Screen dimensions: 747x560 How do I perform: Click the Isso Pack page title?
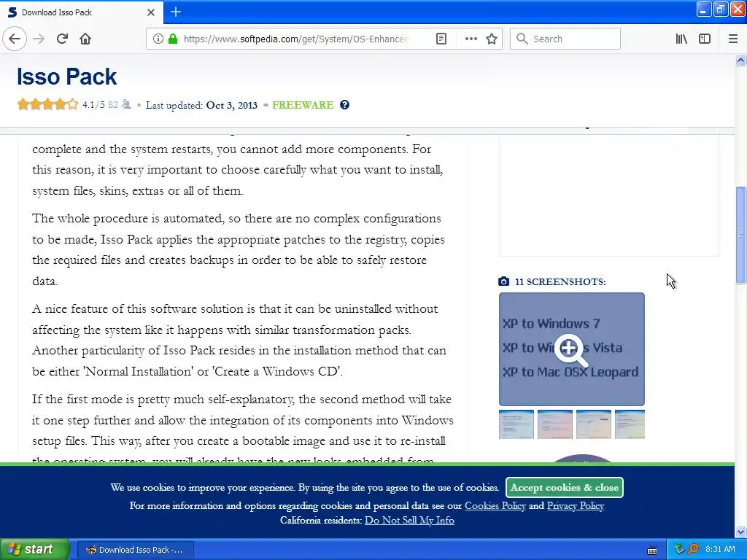click(x=66, y=77)
